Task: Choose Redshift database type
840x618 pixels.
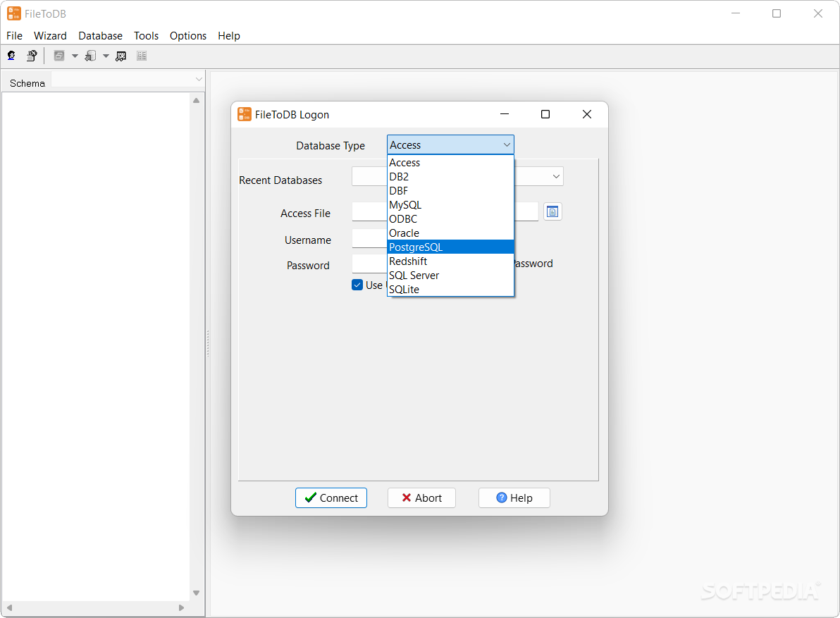Action: click(450, 261)
